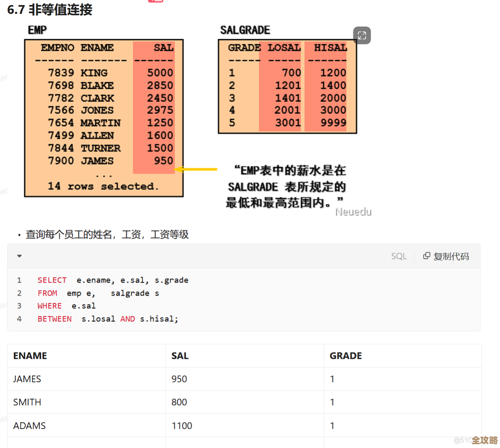Click line number 1 in the code block
500x448 pixels.
pos(19,280)
